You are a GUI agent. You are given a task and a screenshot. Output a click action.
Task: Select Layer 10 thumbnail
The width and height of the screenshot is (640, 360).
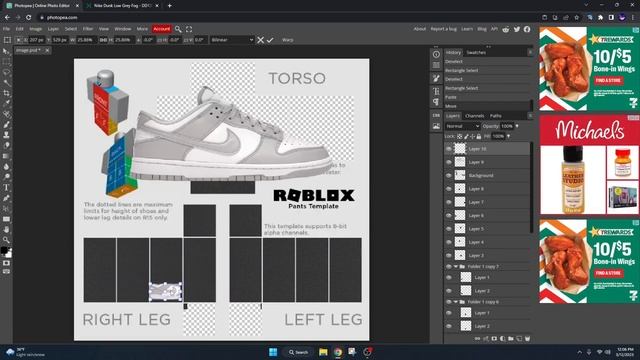pos(460,149)
